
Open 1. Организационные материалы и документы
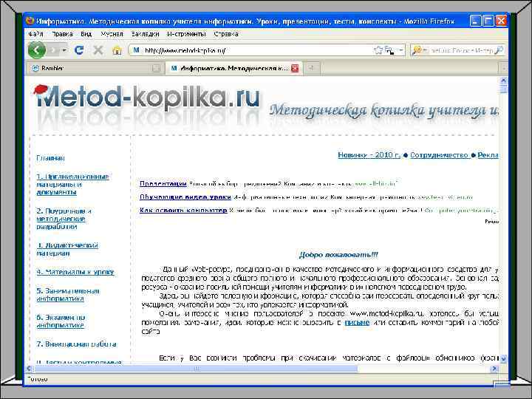(x=72, y=184)
